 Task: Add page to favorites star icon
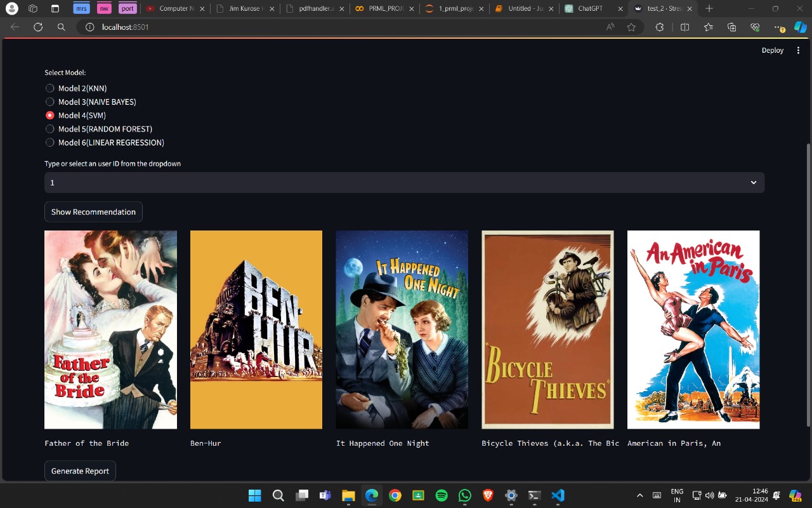tap(631, 27)
